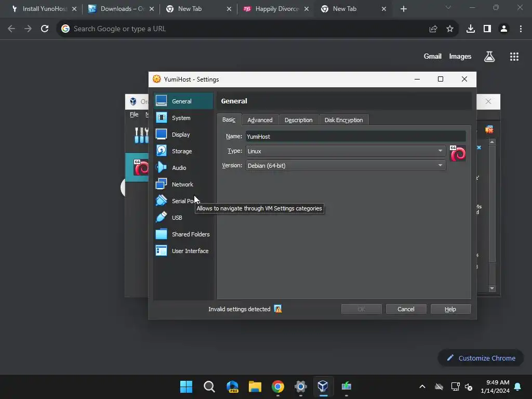The width and height of the screenshot is (532, 399).
Task: Switch to the Disk Encryption tab
Action: click(344, 120)
